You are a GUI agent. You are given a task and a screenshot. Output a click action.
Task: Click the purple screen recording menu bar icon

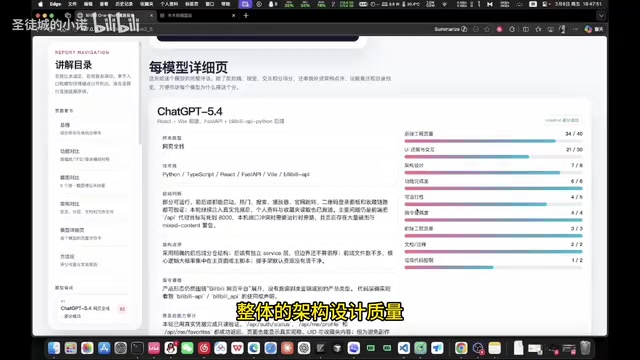(x=245, y=4)
